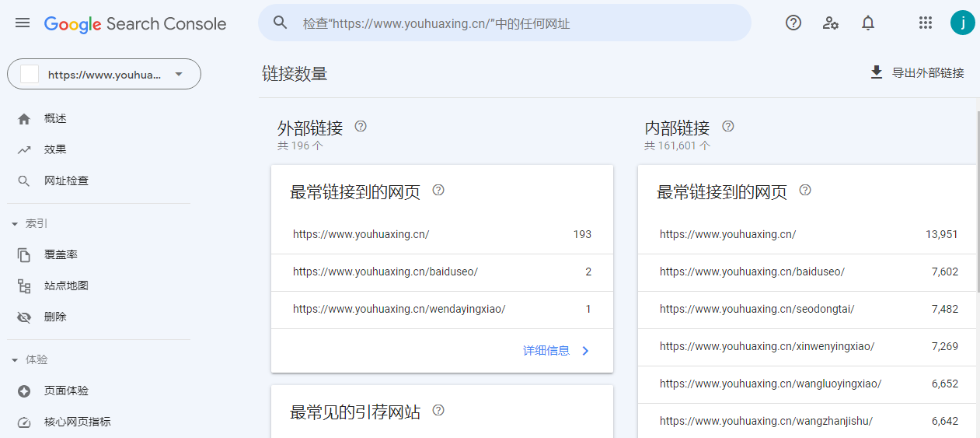Click help icon beside 最常见的引荐网站
This screenshot has width=980, height=438.
438,410
